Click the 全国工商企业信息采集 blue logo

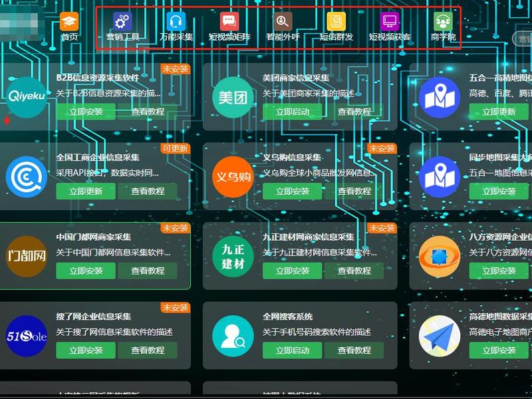click(27, 177)
